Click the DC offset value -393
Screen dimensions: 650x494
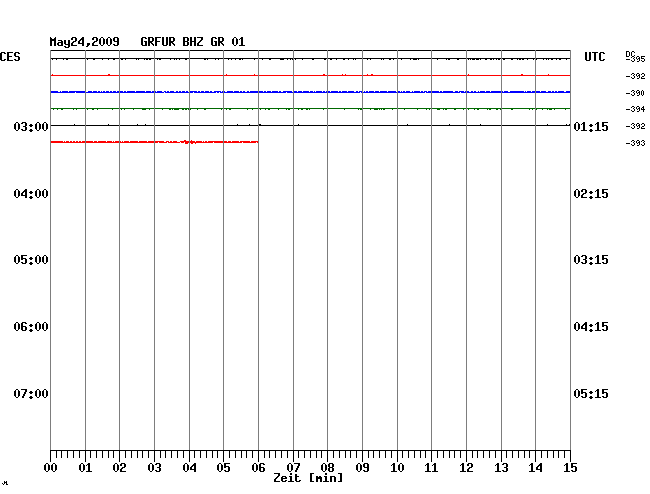[x=635, y=143]
